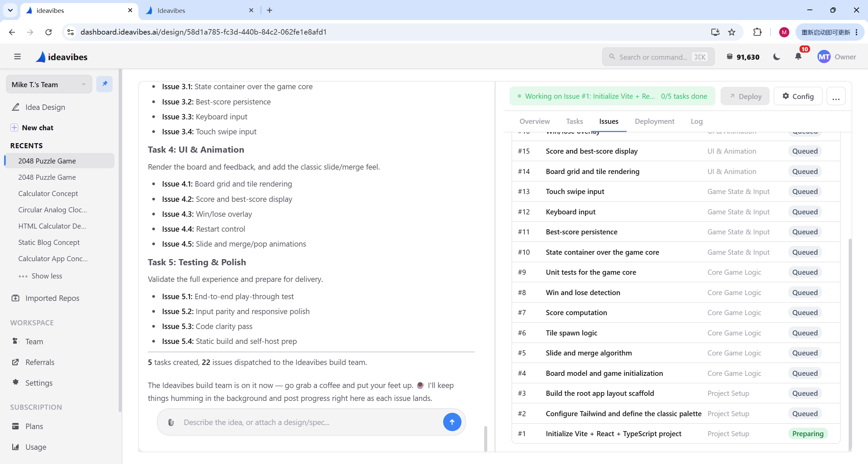Reload the browser page
Screen dimensions: 868x464
click(48, 32)
